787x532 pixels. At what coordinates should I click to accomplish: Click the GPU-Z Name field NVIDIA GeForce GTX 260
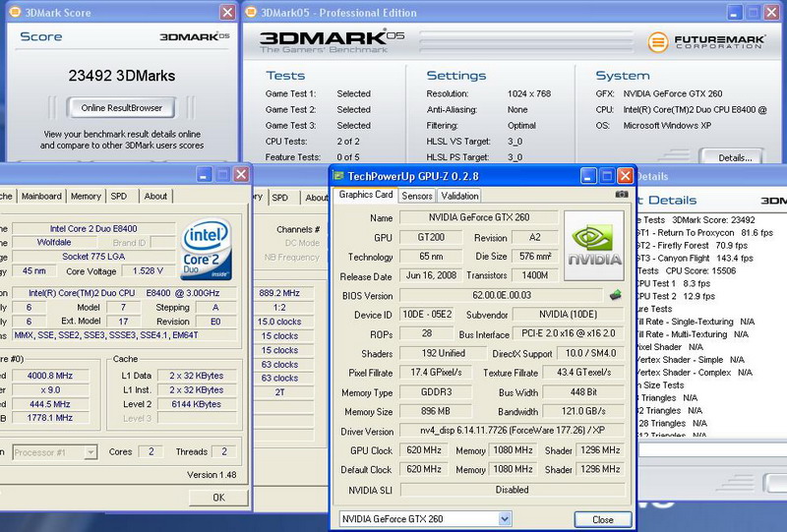(479, 217)
